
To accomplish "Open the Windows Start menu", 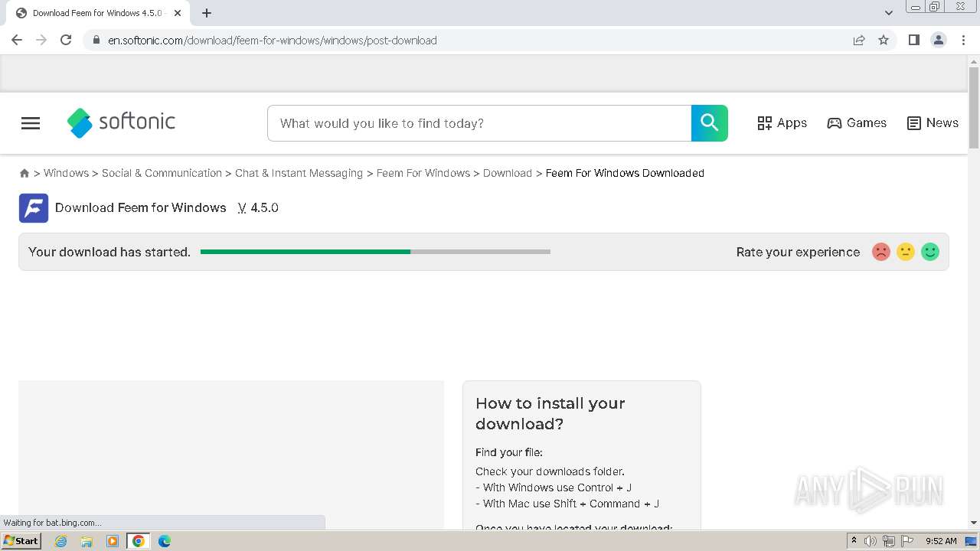I will [x=21, y=541].
